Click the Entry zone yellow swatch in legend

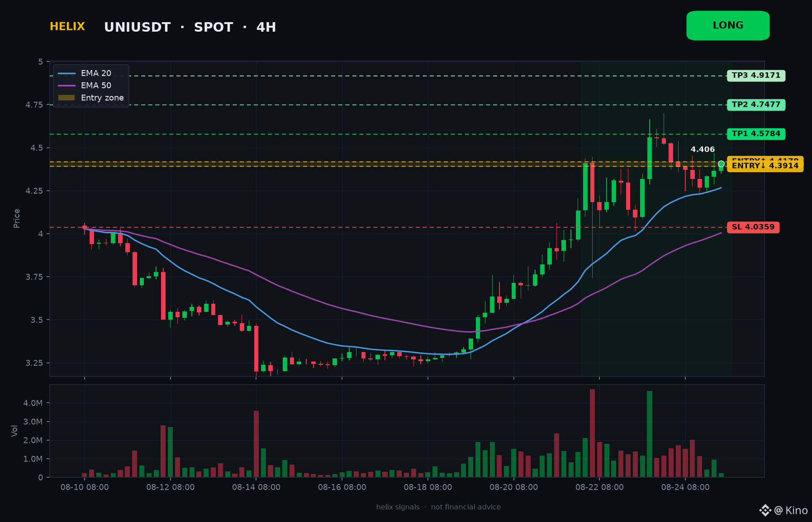(66, 98)
